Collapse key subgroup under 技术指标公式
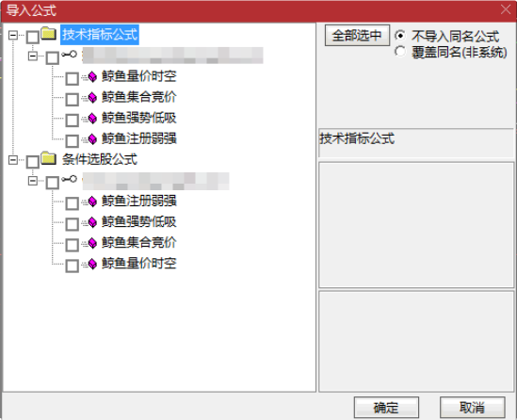 click(33, 56)
